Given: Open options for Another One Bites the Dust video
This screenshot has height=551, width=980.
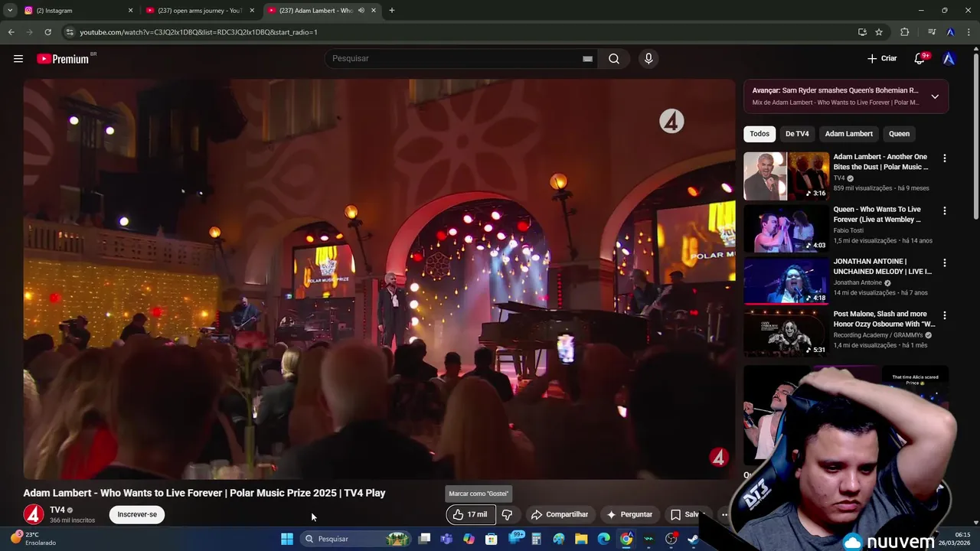Looking at the screenshot, I should [944, 158].
